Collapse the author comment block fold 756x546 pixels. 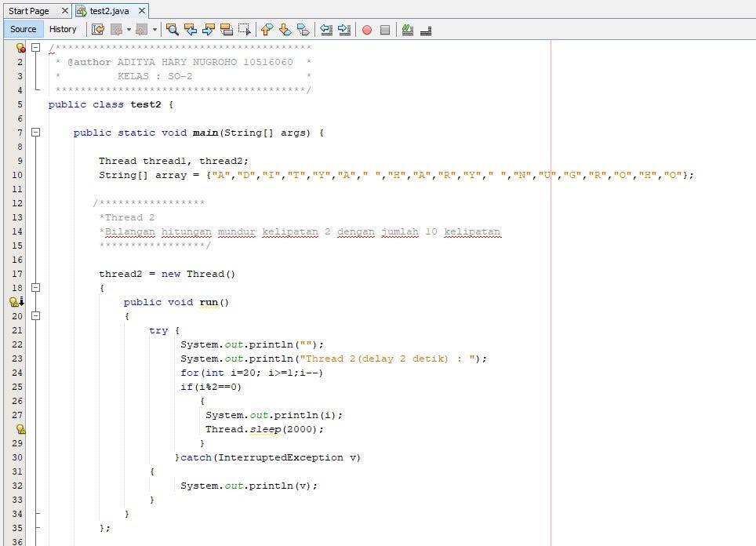click(35, 47)
